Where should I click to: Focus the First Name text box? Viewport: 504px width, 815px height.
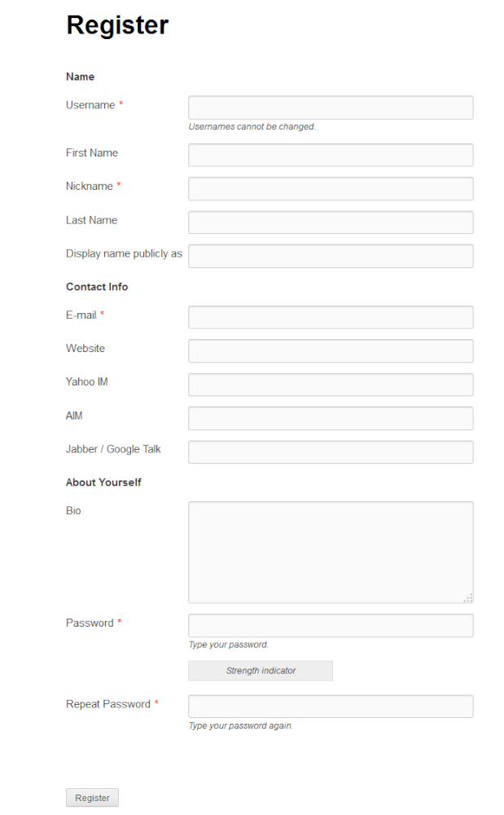pos(331,155)
